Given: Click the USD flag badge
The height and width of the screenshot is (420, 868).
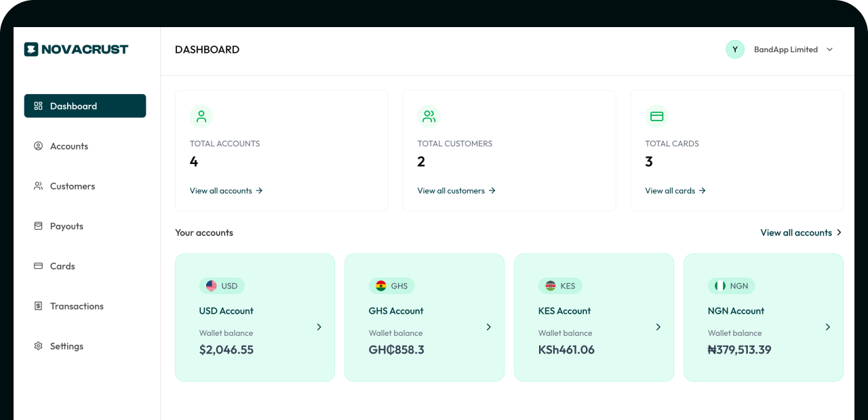Looking at the screenshot, I should 222,286.
